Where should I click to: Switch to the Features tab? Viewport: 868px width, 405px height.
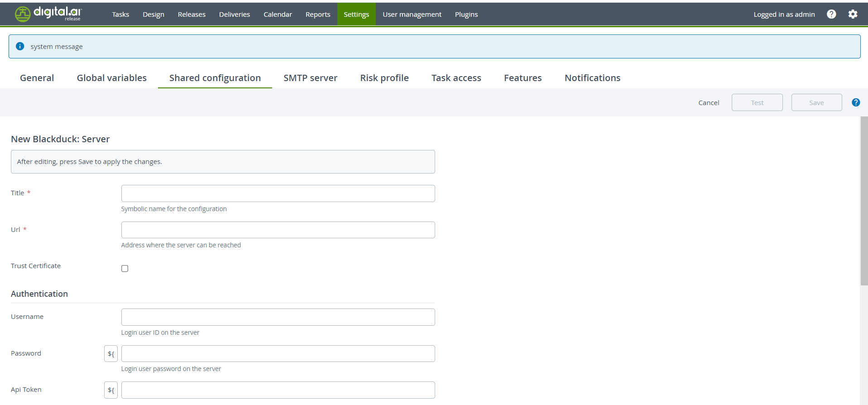point(523,78)
